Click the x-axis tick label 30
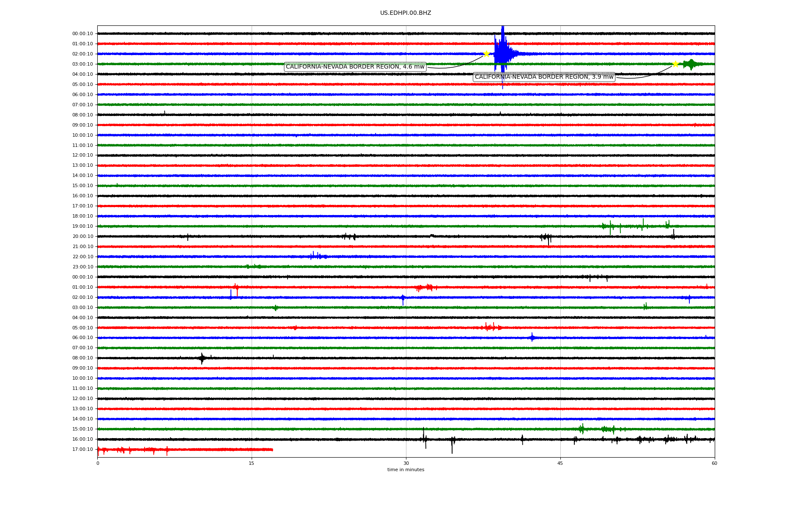Screen dimensions: 812x508 coord(406,464)
